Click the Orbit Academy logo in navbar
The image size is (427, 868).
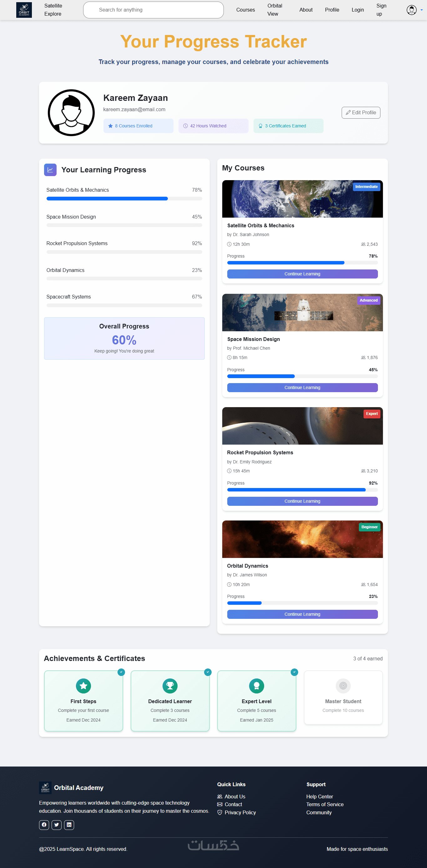click(24, 10)
